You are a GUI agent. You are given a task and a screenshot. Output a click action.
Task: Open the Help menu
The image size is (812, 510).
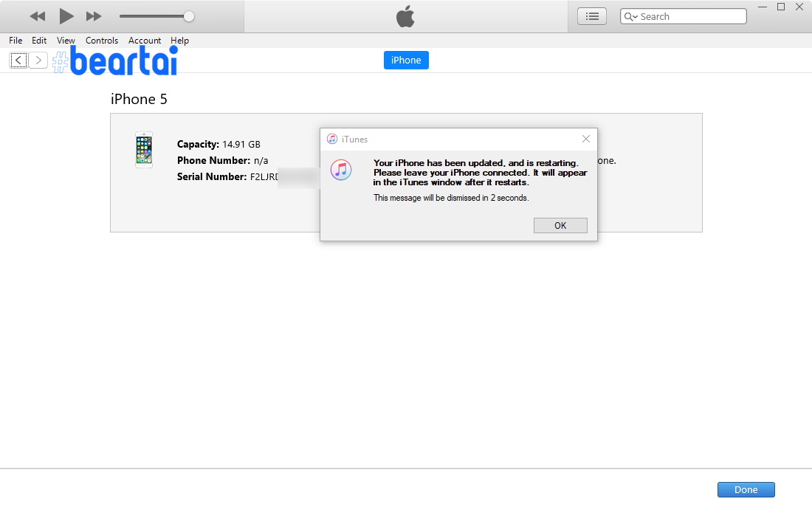coord(179,41)
